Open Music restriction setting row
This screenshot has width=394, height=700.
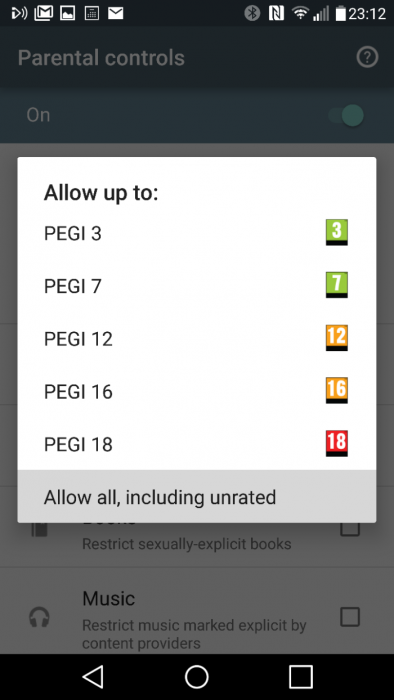pos(197,617)
